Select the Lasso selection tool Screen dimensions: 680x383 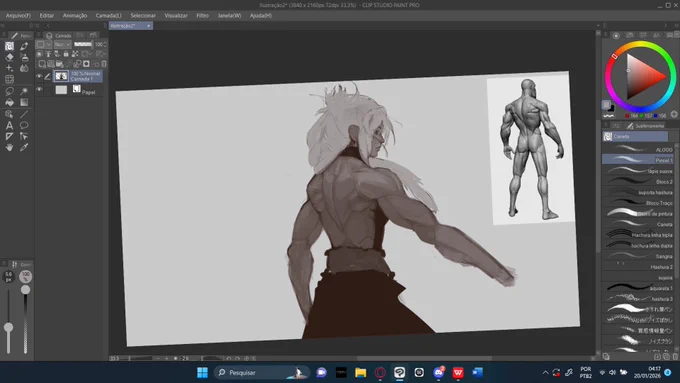pos(9,91)
